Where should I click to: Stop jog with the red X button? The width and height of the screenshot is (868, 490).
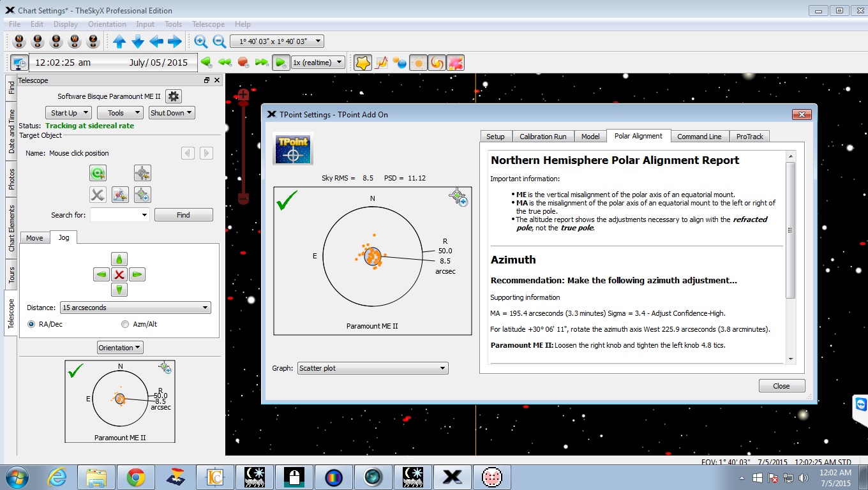point(119,274)
